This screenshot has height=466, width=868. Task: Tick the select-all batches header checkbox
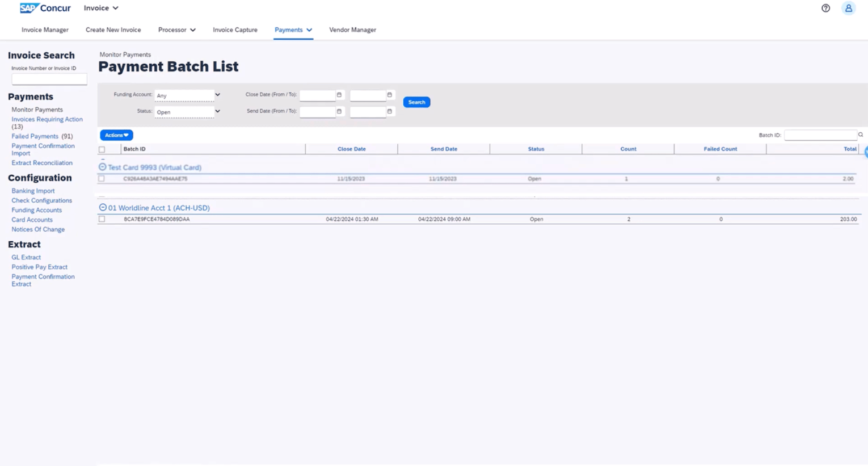pos(102,149)
